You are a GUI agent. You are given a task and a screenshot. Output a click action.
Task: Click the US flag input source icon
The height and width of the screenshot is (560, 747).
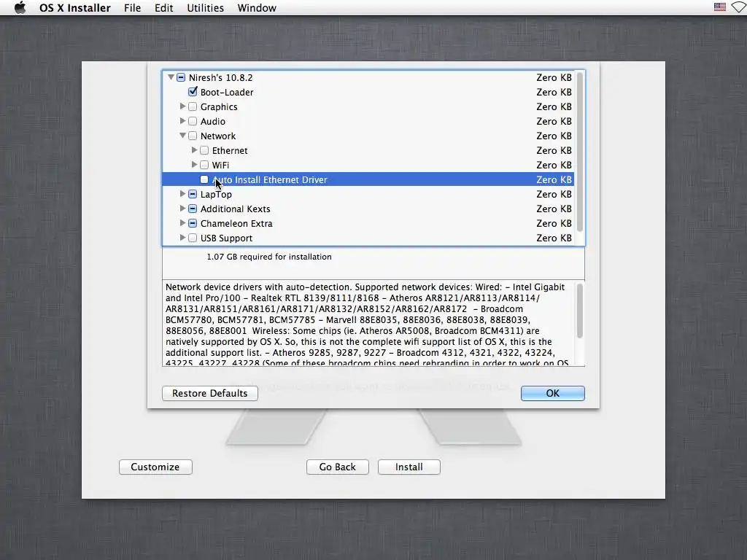(x=719, y=7)
